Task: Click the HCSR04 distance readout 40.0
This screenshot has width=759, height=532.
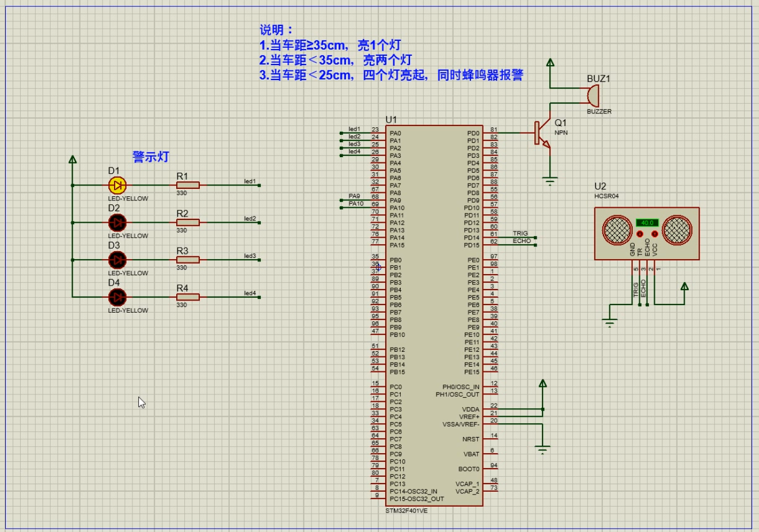Action: pyautogui.click(x=647, y=223)
